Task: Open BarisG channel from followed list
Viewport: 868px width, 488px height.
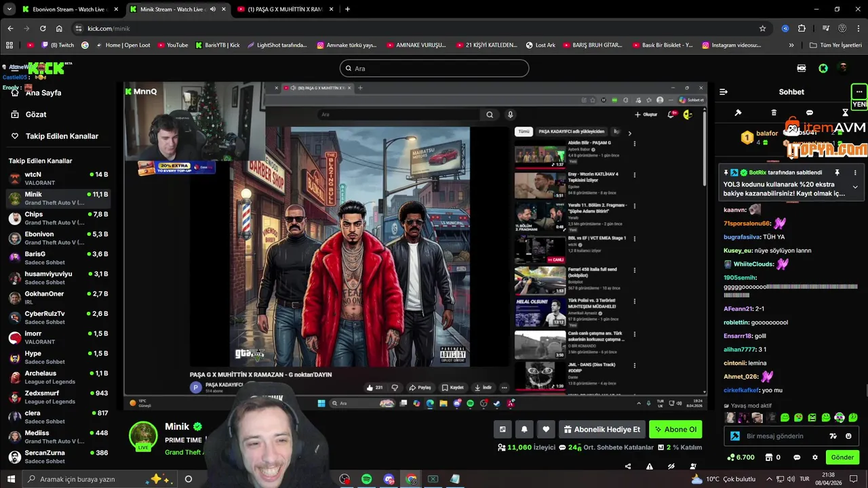Action: (x=60, y=258)
